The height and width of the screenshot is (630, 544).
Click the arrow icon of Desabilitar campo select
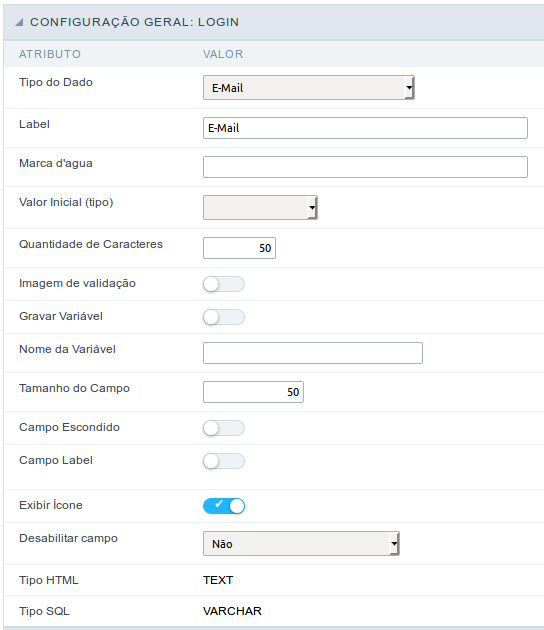click(395, 544)
